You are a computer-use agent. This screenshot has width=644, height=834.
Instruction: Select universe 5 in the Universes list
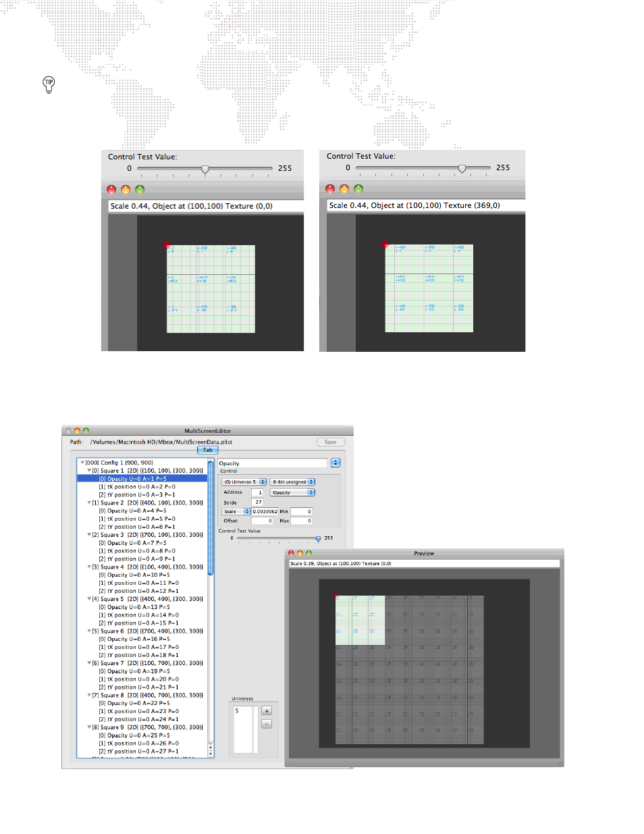tap(243, 710)
